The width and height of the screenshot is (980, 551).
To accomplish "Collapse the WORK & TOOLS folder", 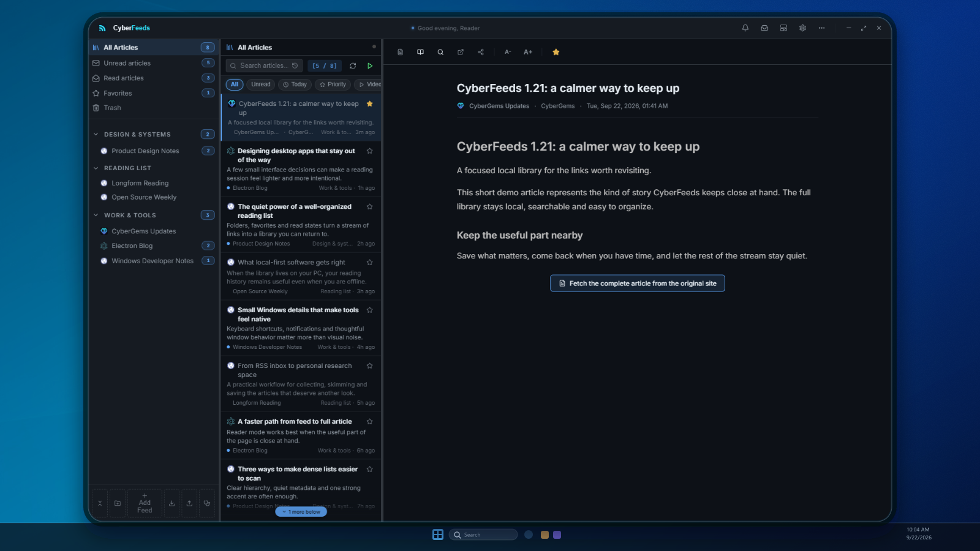I will point(96,215).
